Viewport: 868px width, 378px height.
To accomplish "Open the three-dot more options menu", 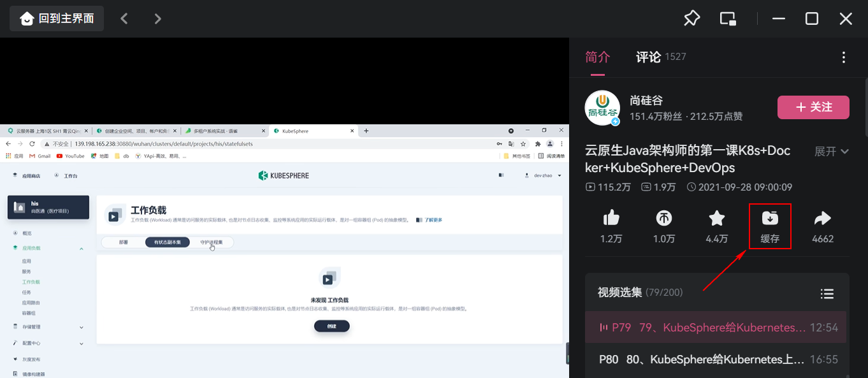I will pyautogui.click(x=843, y=57).
